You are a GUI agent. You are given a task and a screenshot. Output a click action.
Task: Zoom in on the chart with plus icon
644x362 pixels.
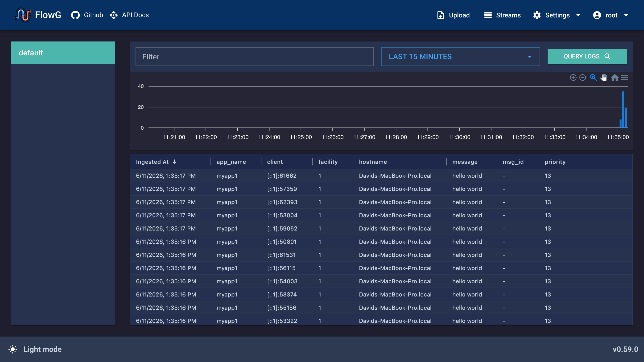pyautogui.click(x=573, y=78)
